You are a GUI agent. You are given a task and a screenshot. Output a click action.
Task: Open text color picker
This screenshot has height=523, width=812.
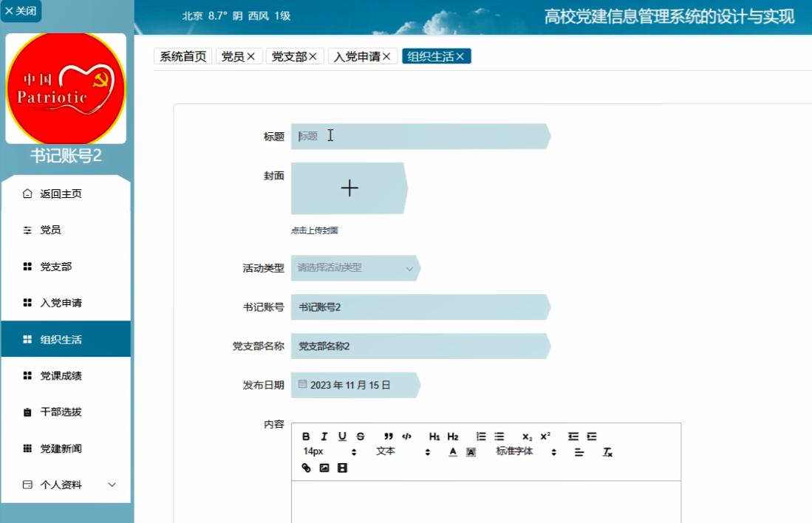(453, 452)
